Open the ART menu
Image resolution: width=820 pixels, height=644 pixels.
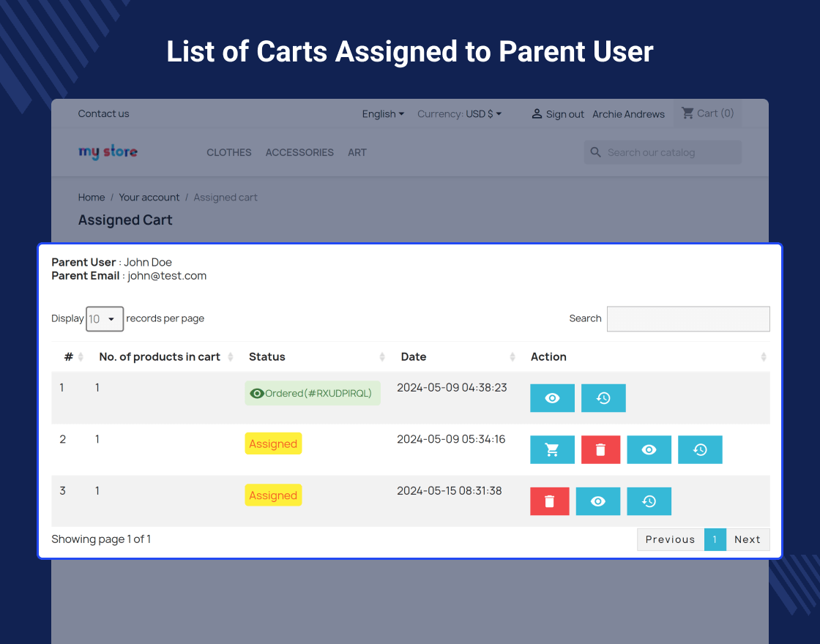pyautogui.click(x=357, y=153)
